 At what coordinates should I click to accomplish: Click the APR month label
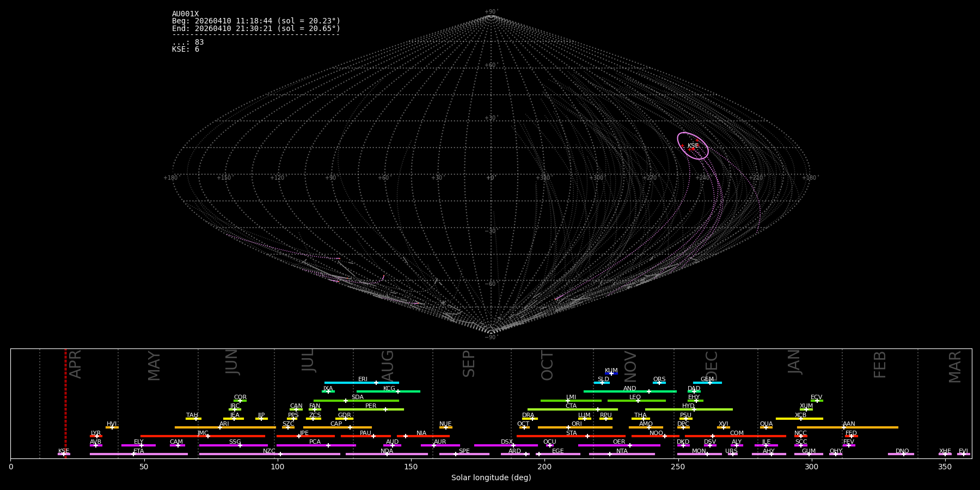[75, 364]
